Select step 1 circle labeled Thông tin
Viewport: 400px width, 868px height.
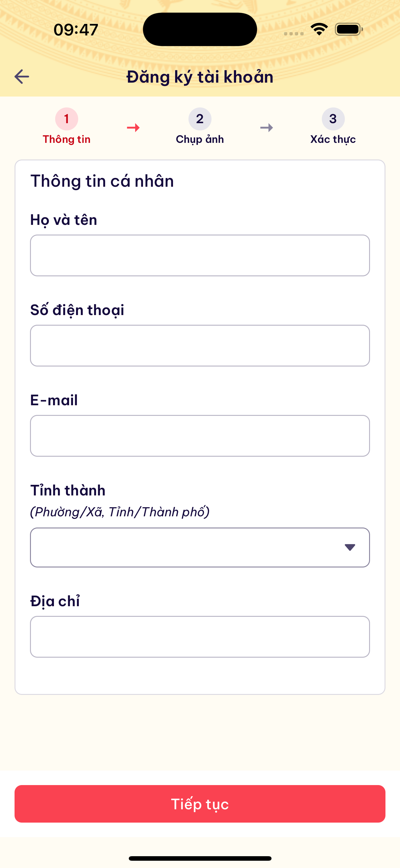pos(66,119)
